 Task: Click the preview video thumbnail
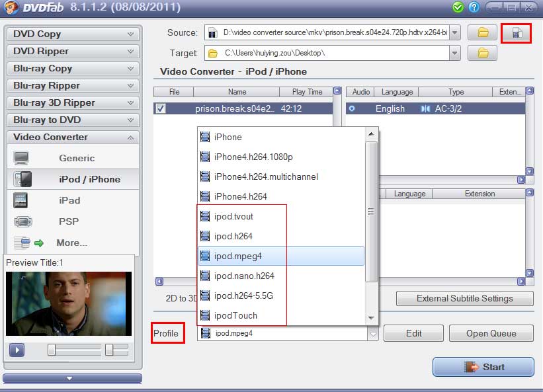tap(69, 304)
